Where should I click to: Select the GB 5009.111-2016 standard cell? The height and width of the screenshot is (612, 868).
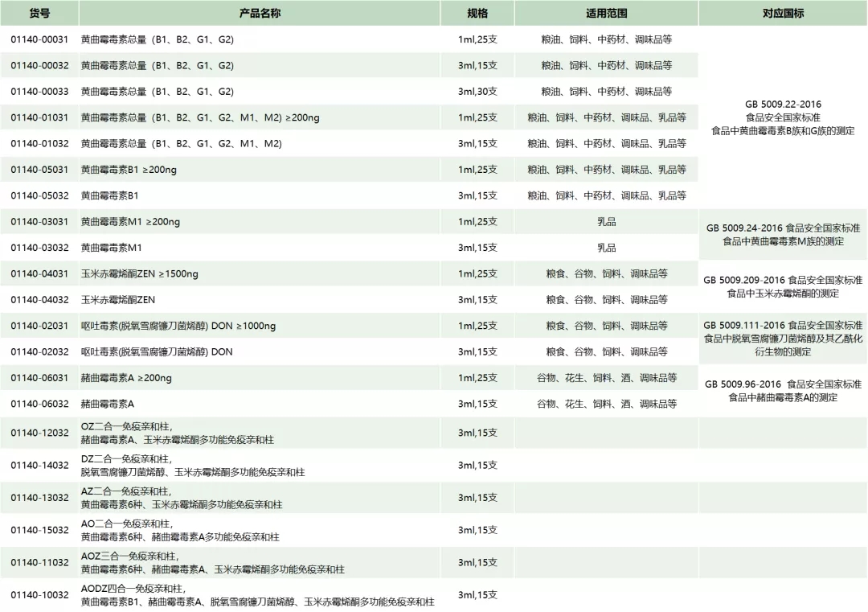[783, 339]
